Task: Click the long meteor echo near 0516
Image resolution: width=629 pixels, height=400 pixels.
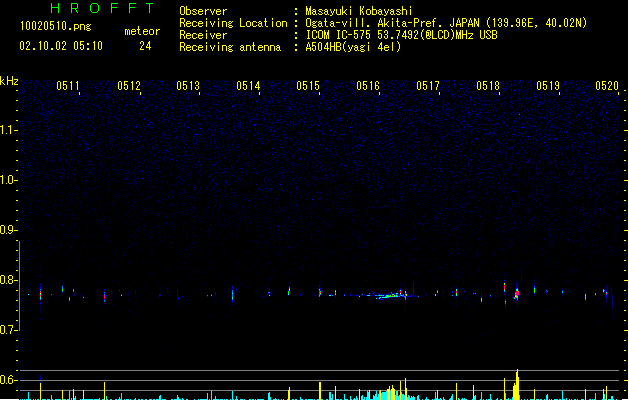Action: click(387, 296)
